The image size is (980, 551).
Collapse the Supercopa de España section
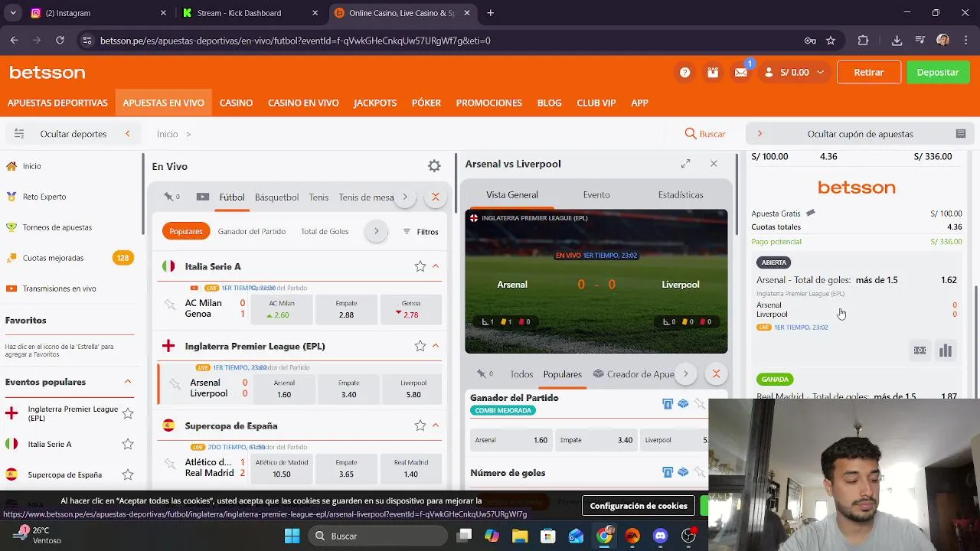click(x=436, y=425)
